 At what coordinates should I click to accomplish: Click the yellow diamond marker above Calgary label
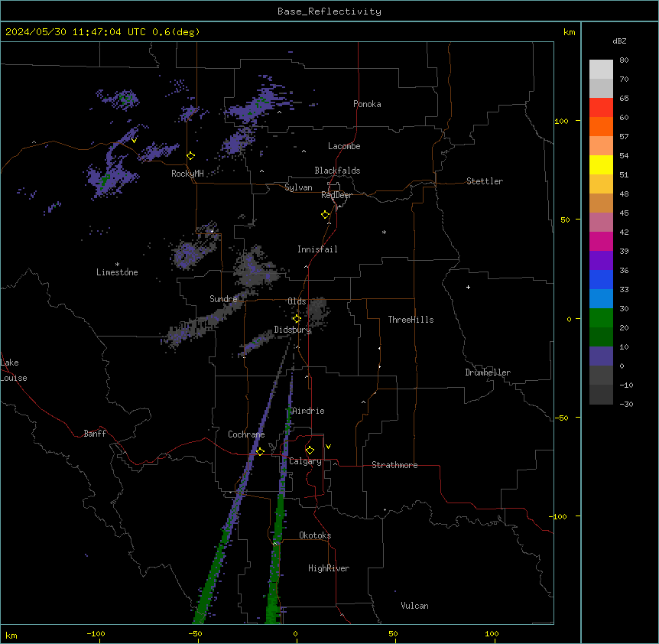pos(310,450)
